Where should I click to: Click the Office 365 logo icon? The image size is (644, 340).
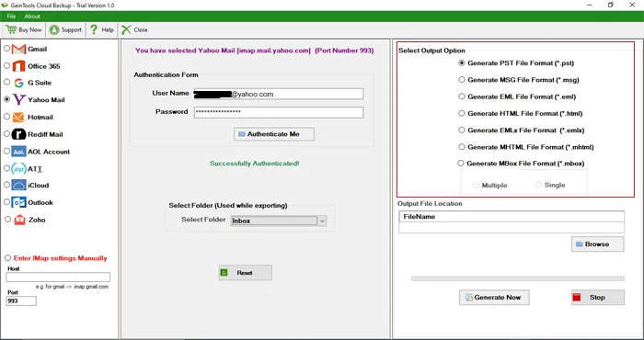[x=19, y=66]
